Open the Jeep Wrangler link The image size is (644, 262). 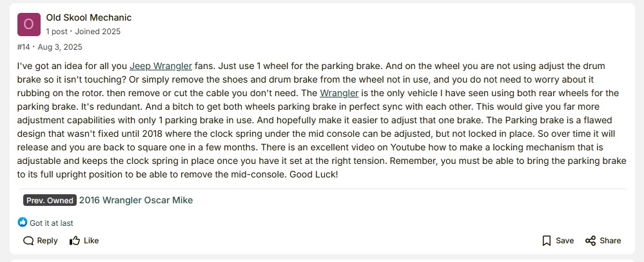tap(161, 66)
